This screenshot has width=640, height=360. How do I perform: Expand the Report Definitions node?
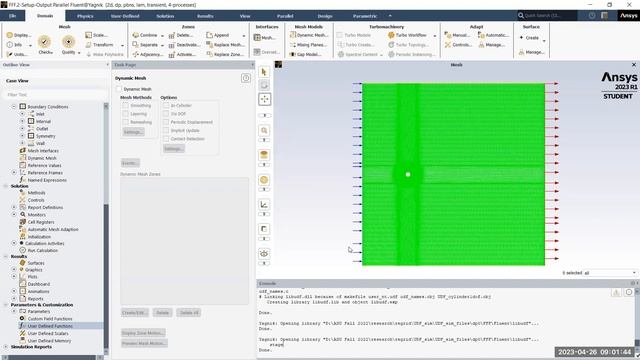[x=14, y=207]
